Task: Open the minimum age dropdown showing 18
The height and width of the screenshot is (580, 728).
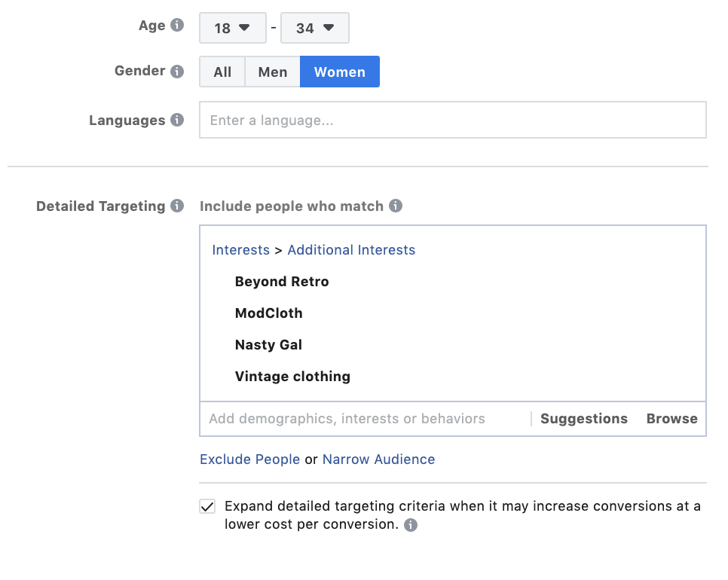Action: pos(232,27)
